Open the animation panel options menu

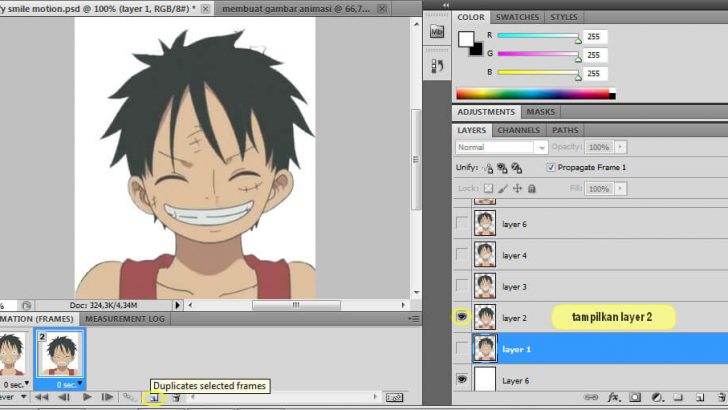(x=413, y=319)
